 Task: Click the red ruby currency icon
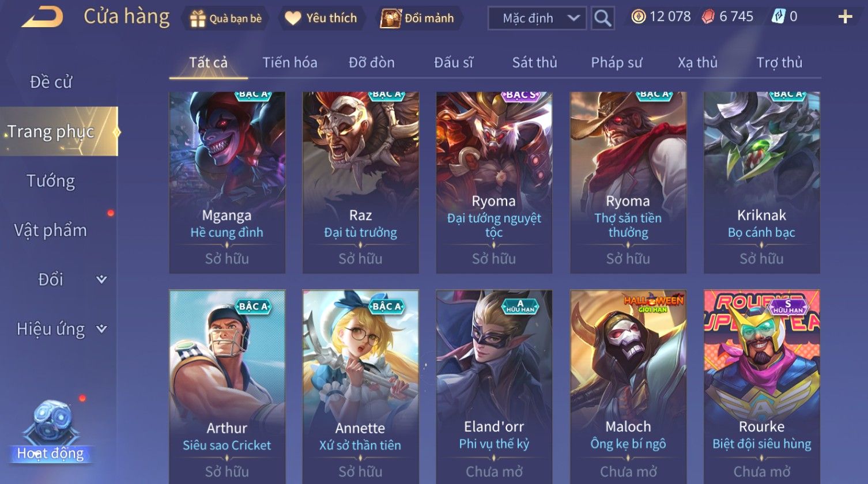click(708, 17)
